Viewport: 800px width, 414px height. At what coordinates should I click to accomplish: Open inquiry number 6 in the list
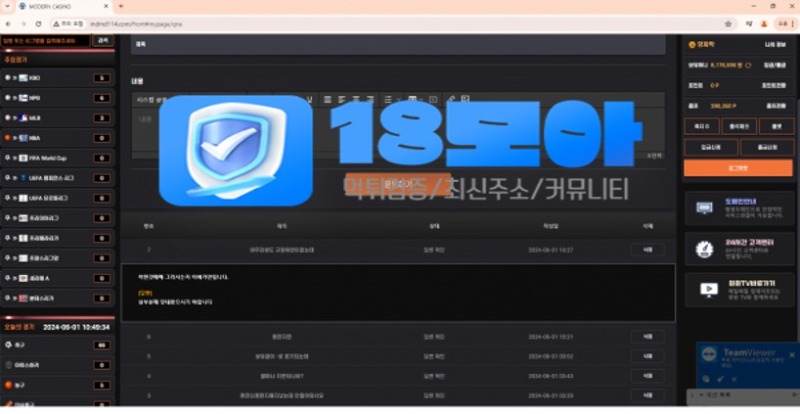click(398, 337)
